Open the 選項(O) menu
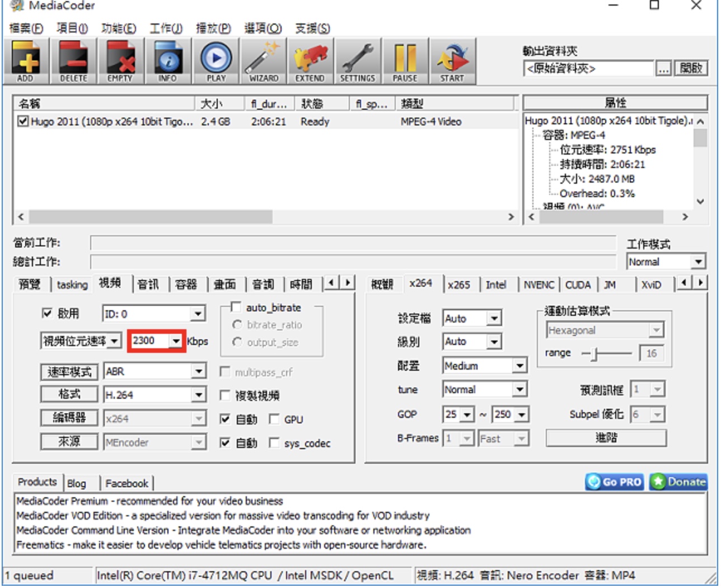The image size is (721, 588). pyautogui.click(x=263, y=28)
